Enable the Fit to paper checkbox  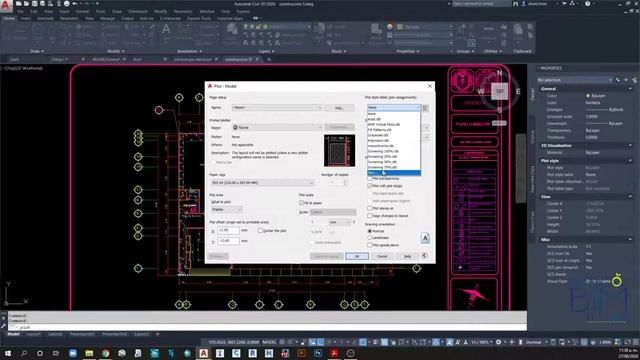[x=302, y=203]
